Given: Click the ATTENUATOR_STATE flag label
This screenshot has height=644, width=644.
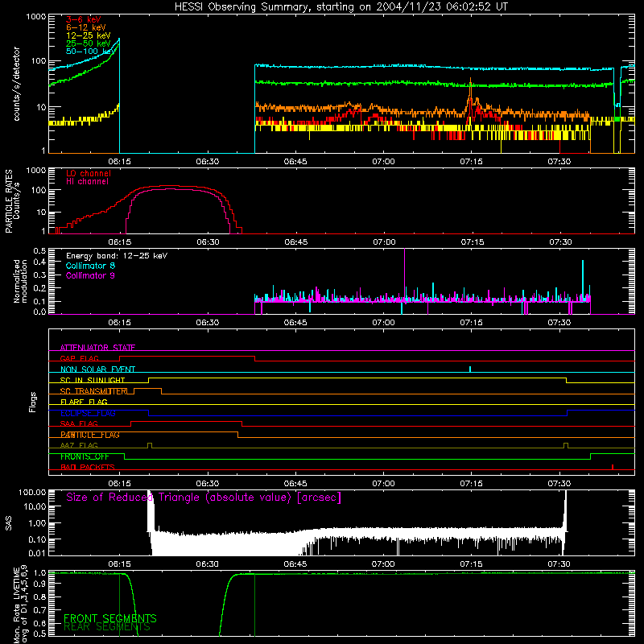Looking at the screenshot, I should point(97,348).
